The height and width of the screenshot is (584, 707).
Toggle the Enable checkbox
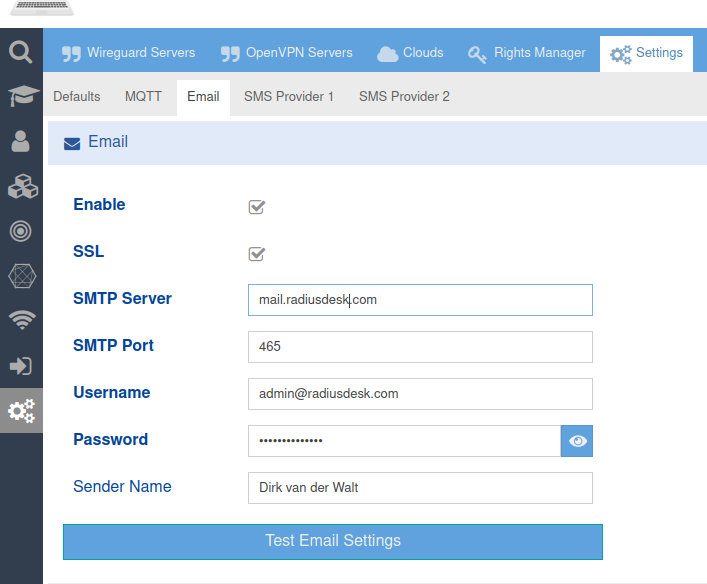[257, 207]
